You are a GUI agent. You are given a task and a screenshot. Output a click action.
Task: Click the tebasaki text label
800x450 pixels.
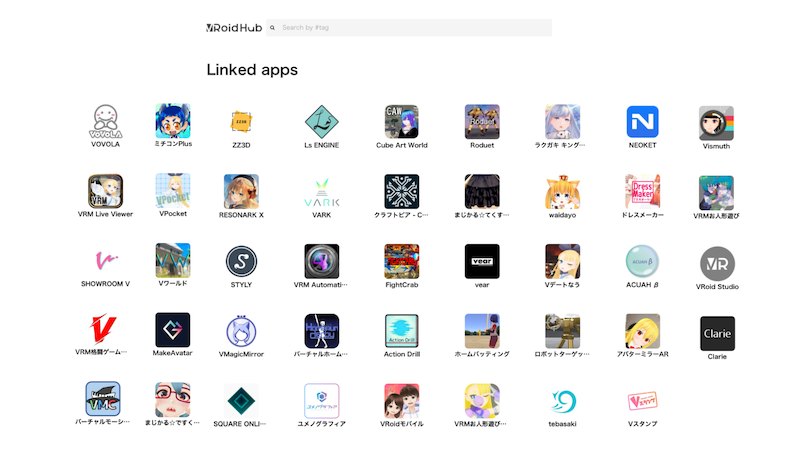coord(562,424)
